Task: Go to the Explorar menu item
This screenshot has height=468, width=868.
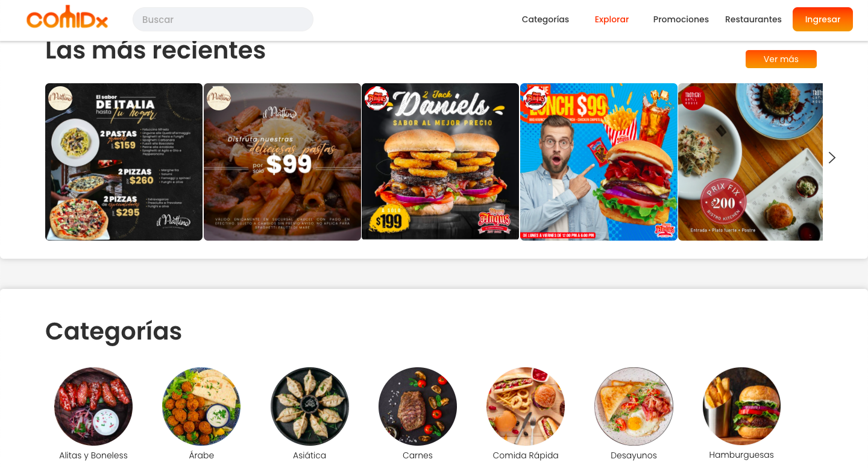Action: pos(612,19)
